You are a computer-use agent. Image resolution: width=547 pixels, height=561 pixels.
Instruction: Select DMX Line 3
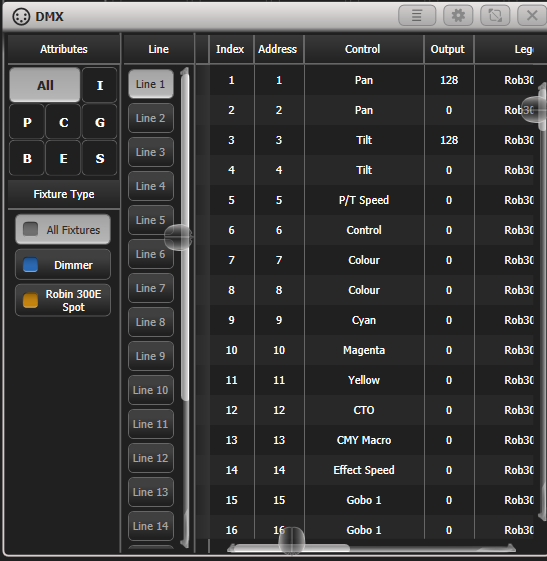tap(151, 152)
